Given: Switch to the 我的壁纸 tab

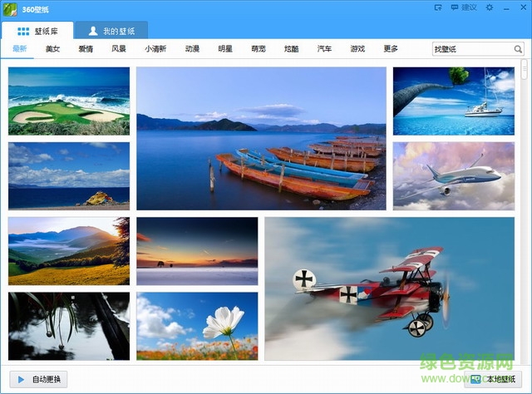Looking at the screenshot, I should click(x=111, y=31).
